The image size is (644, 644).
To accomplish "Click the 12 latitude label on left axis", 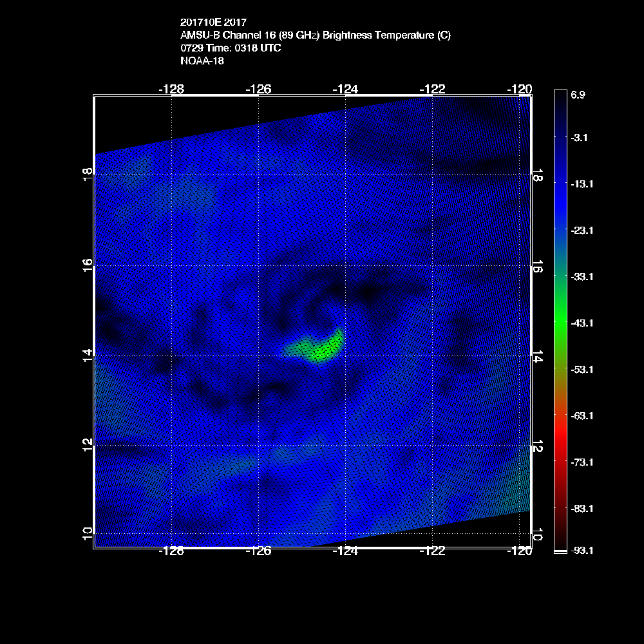I will pyautogui.click(x=88, y=445).
